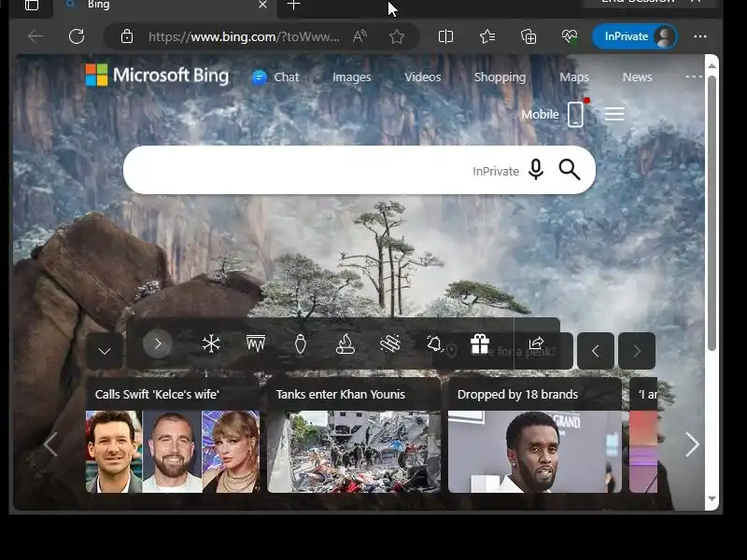Show previous background image
This screenshot has width=747, height=560.
click(596, 352)
